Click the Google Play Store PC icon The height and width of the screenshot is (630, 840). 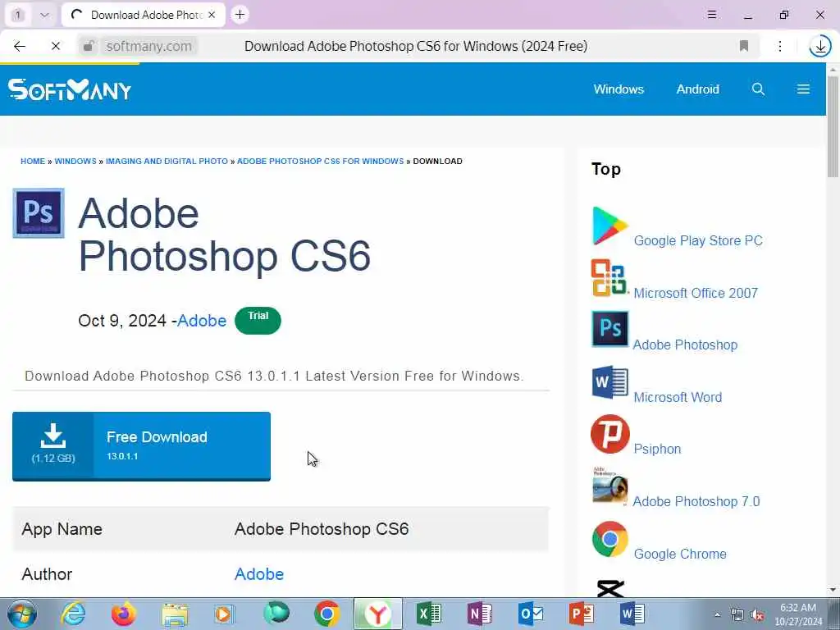[609, 226]
